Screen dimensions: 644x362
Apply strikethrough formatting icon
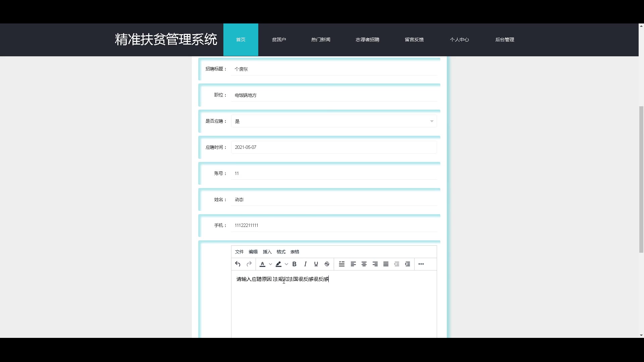tap(327, 264)
